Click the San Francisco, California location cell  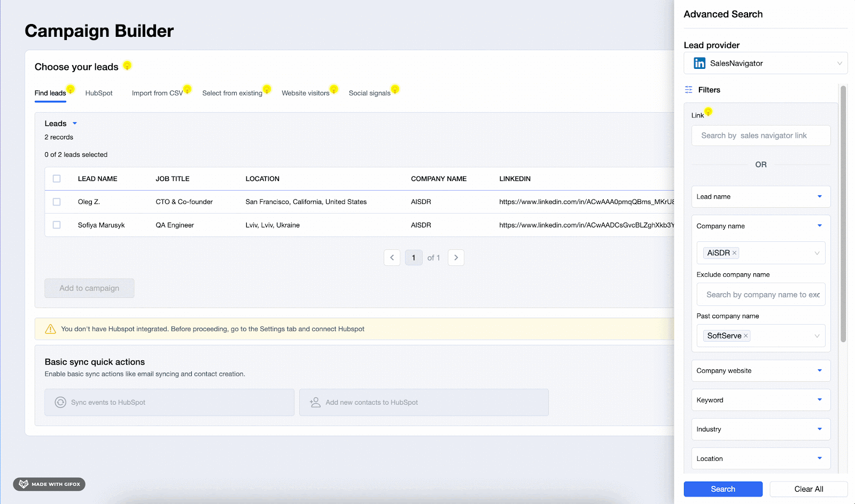[306, 202]
